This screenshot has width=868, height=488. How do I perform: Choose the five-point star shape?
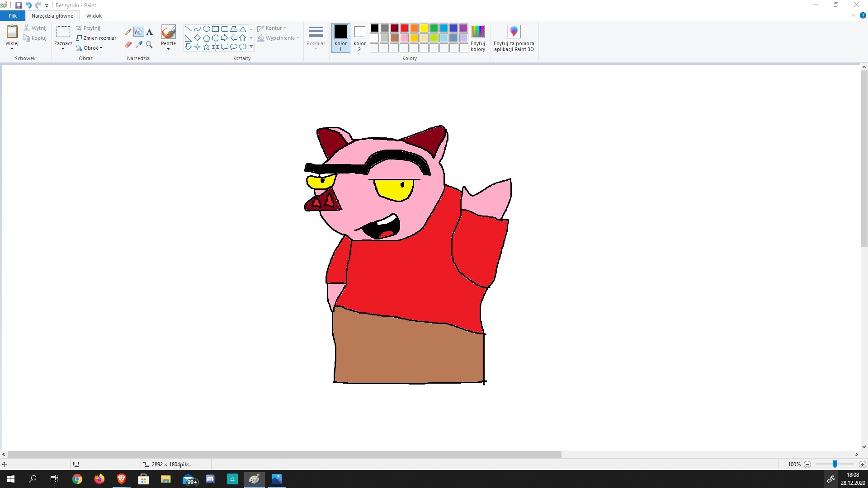(x=206, y=47)
